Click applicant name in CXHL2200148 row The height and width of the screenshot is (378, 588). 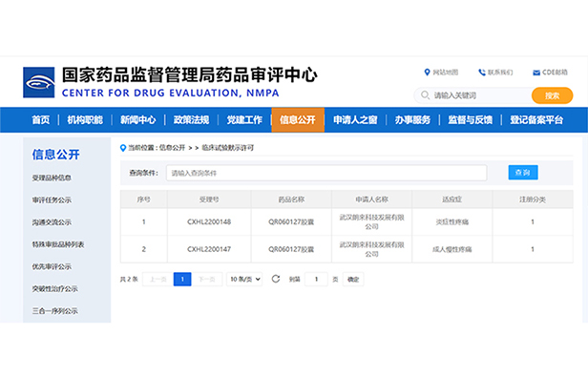pyautogui.click(x=372, y=222)
